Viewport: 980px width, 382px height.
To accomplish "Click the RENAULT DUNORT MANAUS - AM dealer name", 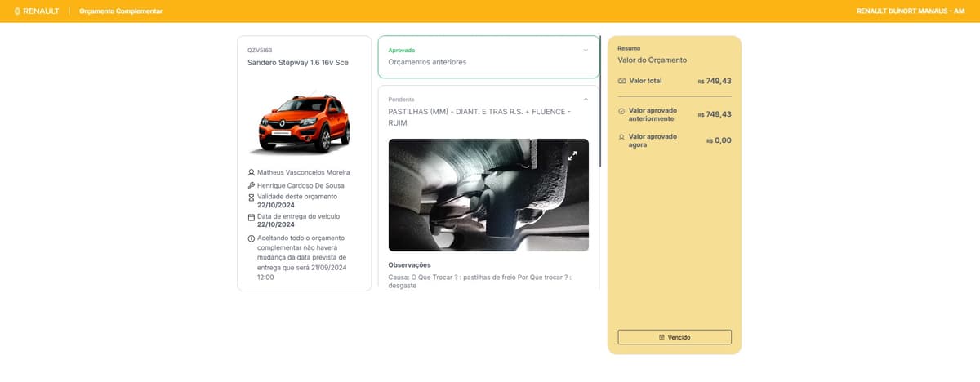I will point(911,11).
